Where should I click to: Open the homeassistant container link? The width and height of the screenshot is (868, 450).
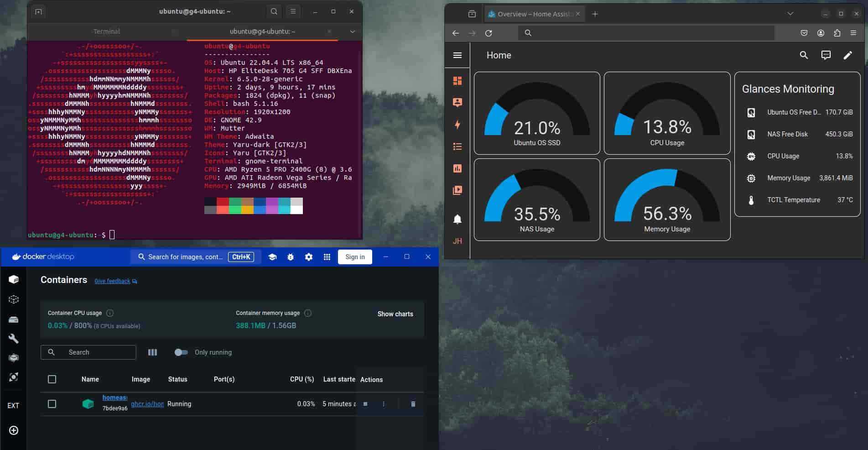click(x=114, y=398)
